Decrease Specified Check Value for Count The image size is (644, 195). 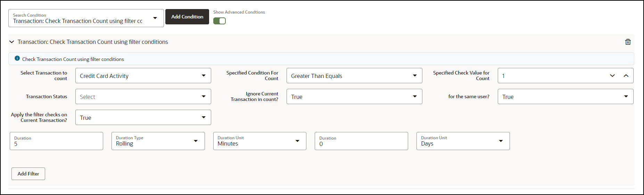(612, 76)
